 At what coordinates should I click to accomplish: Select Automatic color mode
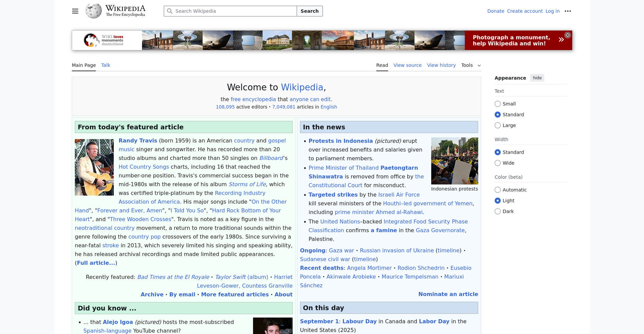(x=497, y=190)
